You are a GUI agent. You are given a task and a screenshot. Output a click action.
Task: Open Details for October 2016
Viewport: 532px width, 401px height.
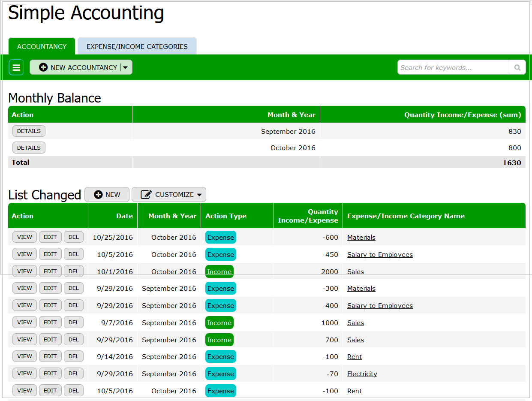click(29, 148)
